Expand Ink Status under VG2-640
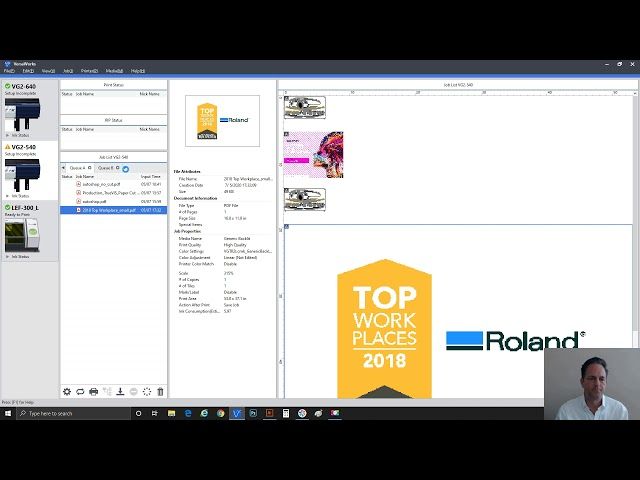 tap(20, 133)
